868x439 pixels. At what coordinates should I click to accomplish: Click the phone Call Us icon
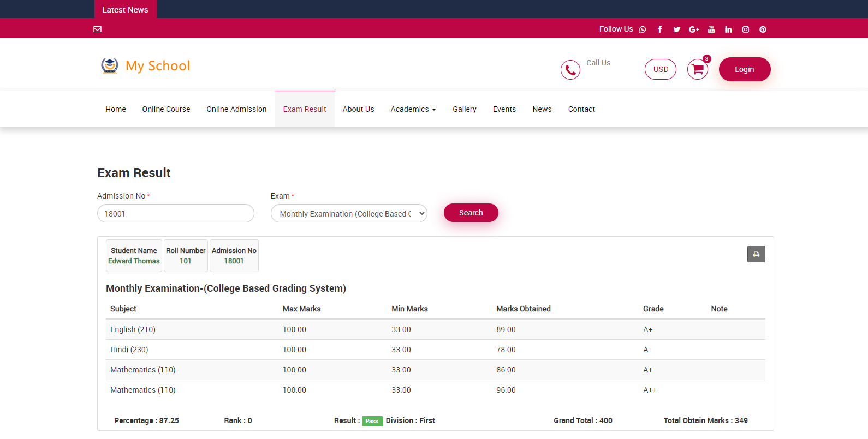[x=570, y=70]
